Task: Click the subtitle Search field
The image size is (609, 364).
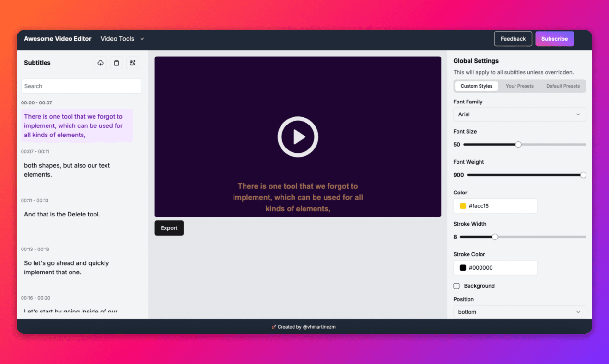Action: (x=82, y=86)
